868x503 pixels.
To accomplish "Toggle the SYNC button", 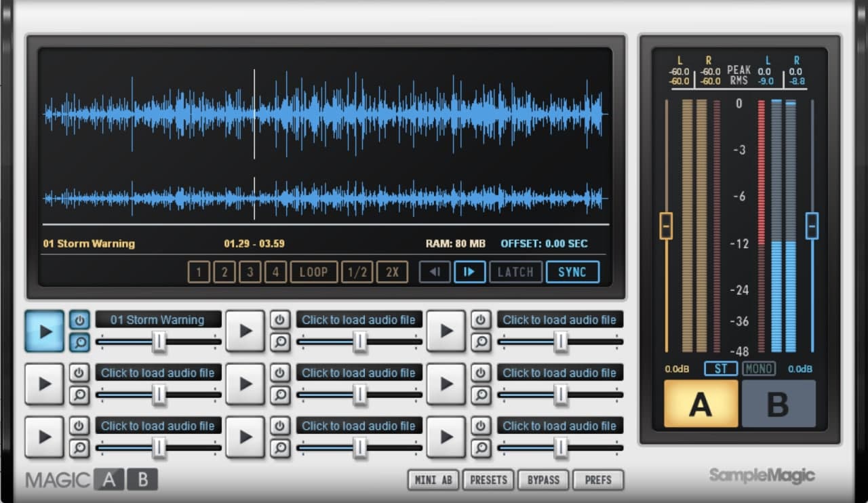I will pos(572,272).
